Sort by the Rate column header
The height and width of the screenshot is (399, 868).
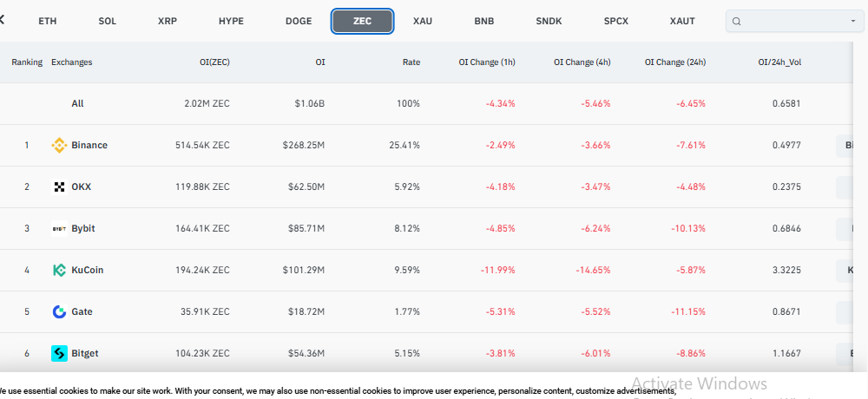[411, 62]
